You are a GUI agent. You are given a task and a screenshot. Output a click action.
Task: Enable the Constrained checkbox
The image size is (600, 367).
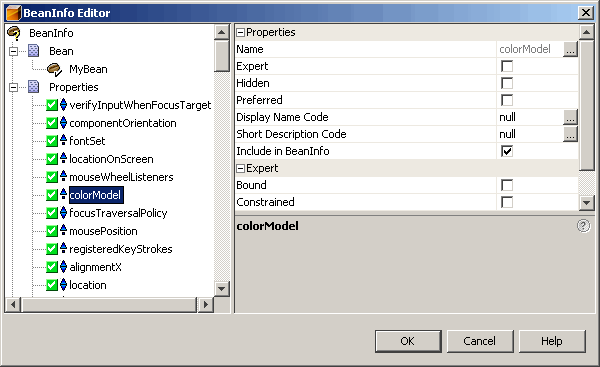tap(507, 202)
